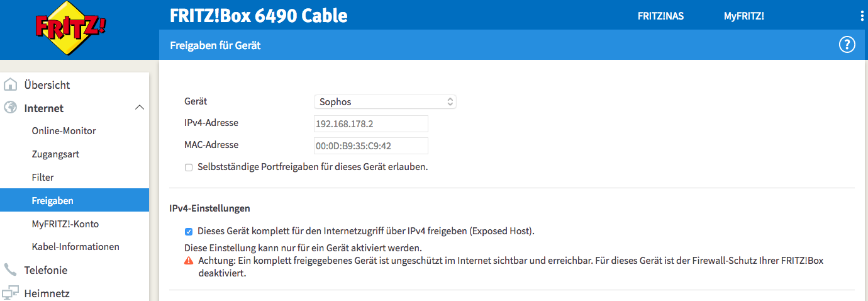Image resolution: width=868 pixels, height=301 pixels.
Task: Enable Selbstständige Portfreigaben checkbox
Action: [189, 168]
